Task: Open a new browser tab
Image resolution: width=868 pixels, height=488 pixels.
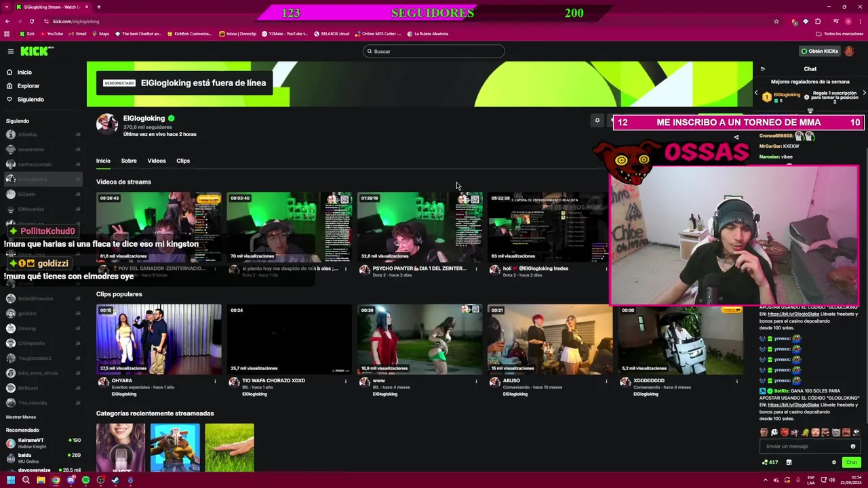Action: pos(99,7)
